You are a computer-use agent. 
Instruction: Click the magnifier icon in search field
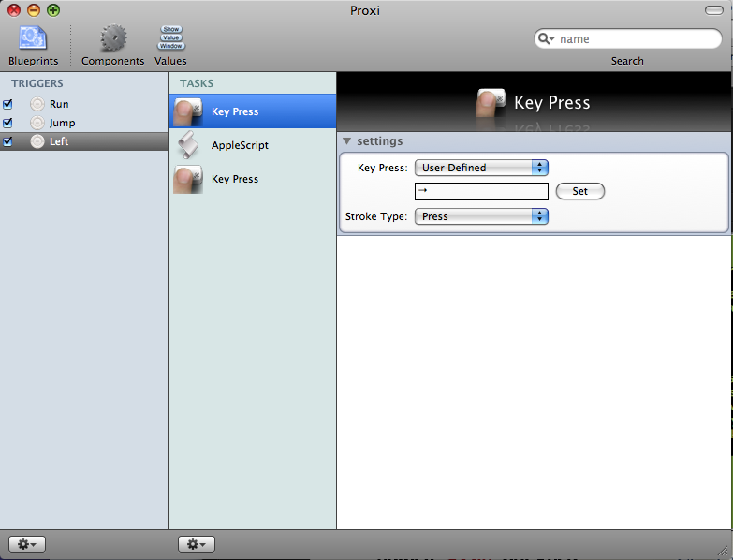[545, 38]
